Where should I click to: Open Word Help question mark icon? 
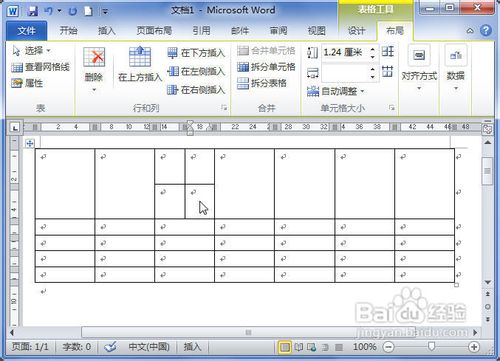pyautogui.click(x=486, y=31)
